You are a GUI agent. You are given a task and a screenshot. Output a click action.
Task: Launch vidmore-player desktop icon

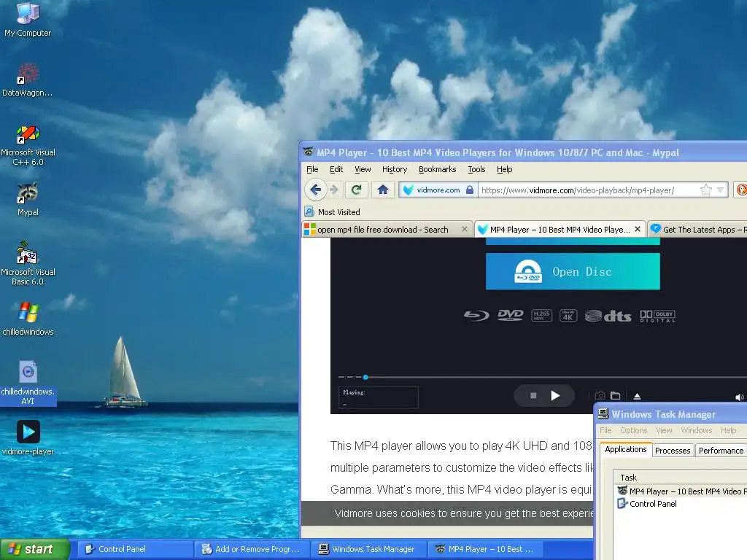point(28,437)
